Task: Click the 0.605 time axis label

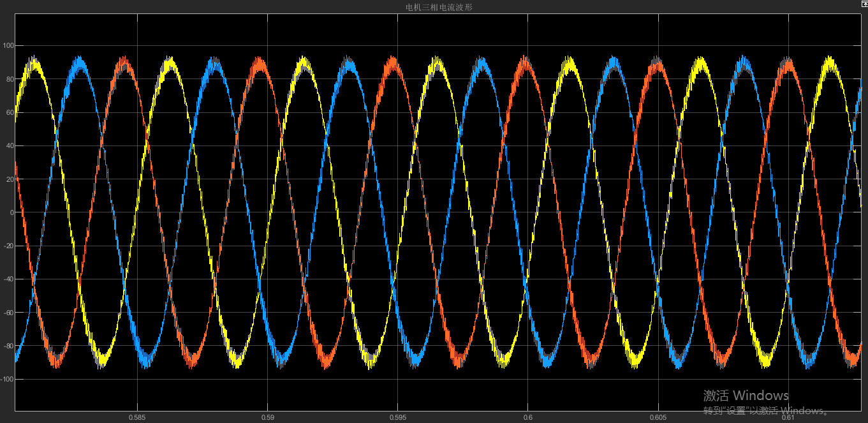Action: coord(657,418)
